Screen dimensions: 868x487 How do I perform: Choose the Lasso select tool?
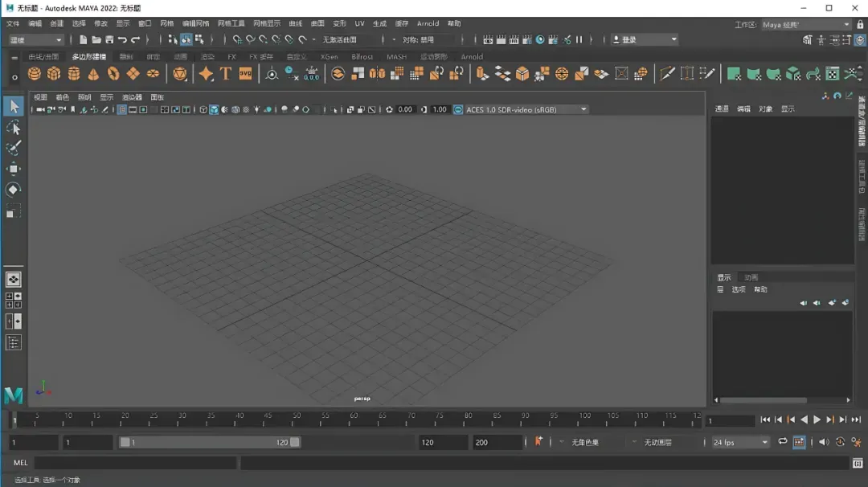coord(14,128)
